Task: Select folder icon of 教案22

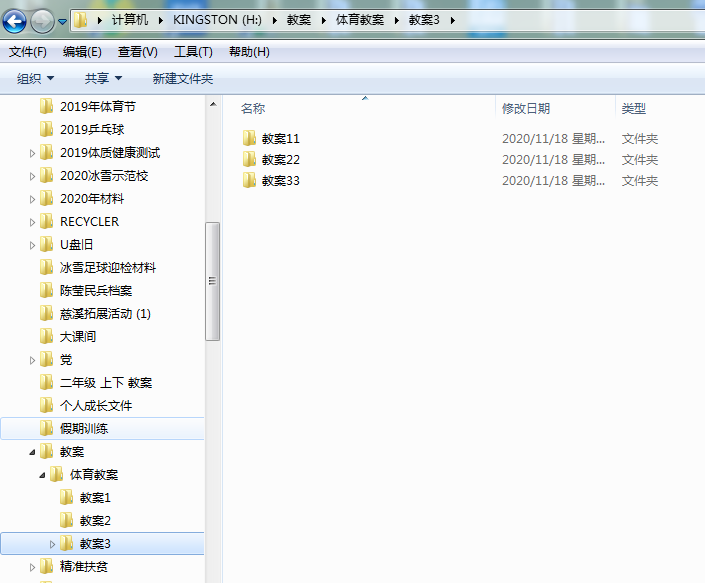Action: click(x=249, y=159)
